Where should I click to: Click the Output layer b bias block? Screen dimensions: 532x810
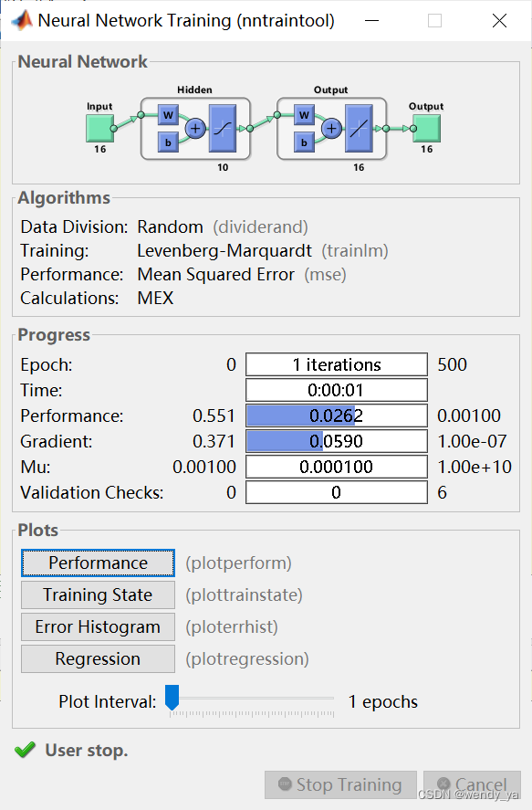point(304,142)
